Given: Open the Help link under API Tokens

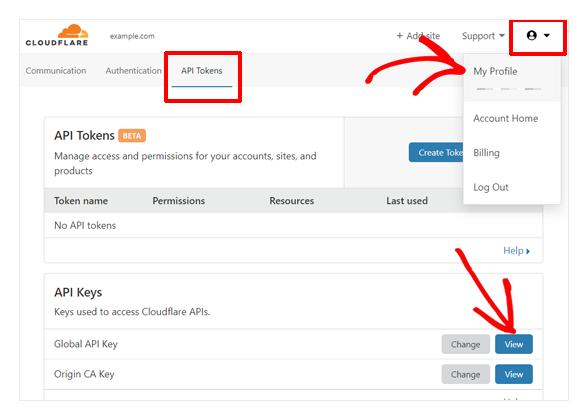Looking at the screenshot, I should pyautogui.click(x=516, y=251).
